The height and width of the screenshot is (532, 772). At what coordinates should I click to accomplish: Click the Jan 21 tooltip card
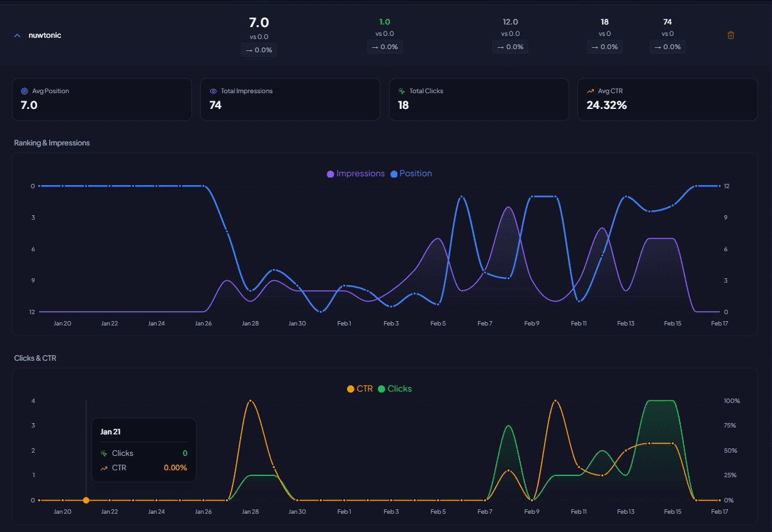[144, 450]
